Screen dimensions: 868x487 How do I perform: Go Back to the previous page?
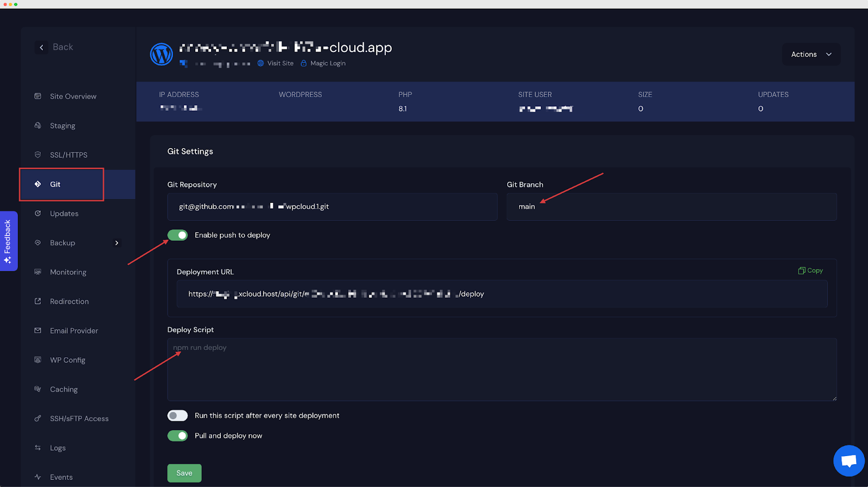(62, 47)
